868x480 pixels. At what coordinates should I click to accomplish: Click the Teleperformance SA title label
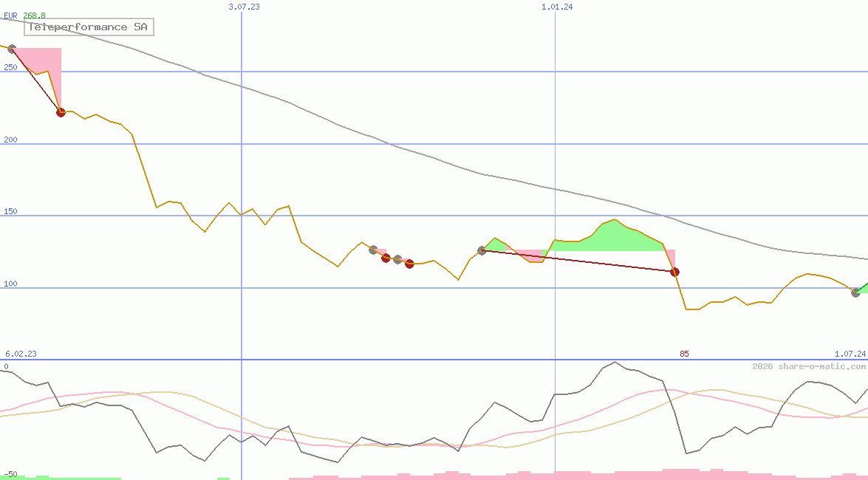point(89,27)
